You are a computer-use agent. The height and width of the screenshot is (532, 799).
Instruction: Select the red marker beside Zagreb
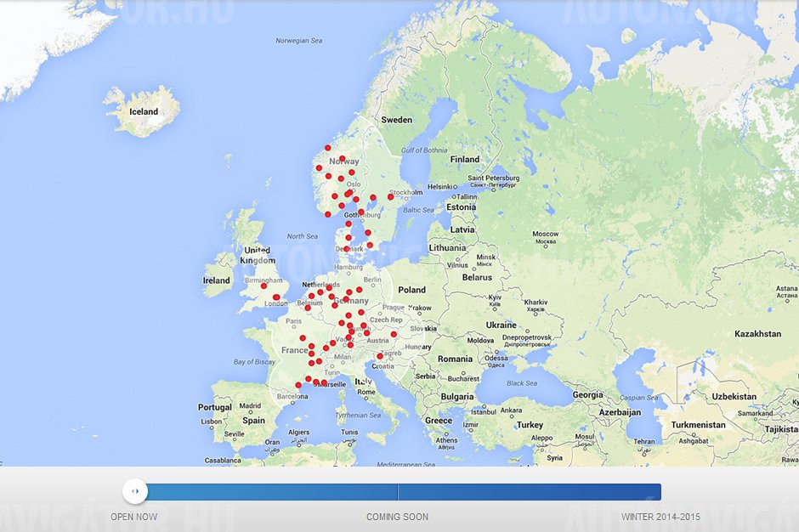(x=380, y=356)
